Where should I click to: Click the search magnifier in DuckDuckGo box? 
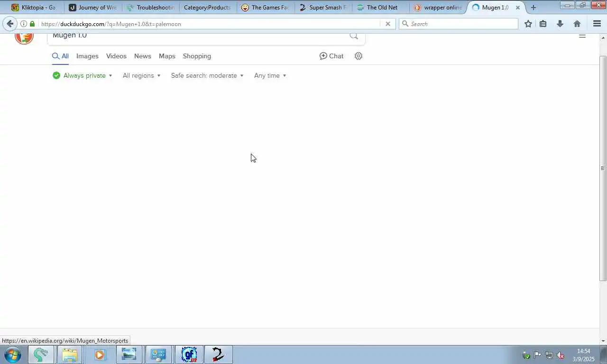point(354,36)
